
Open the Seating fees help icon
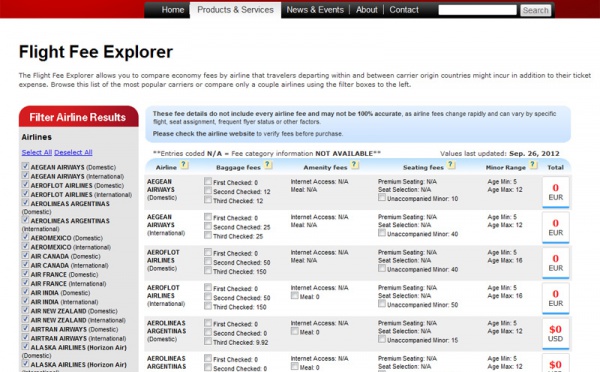(x=451, y=165)
